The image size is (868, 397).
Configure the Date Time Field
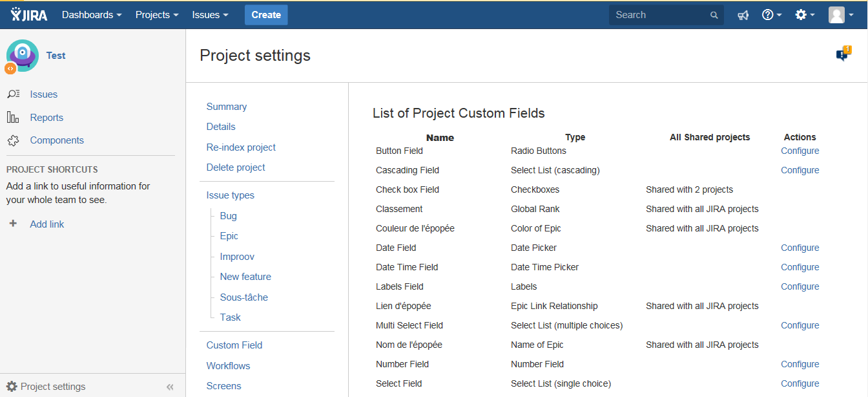(x=800, y=267)
